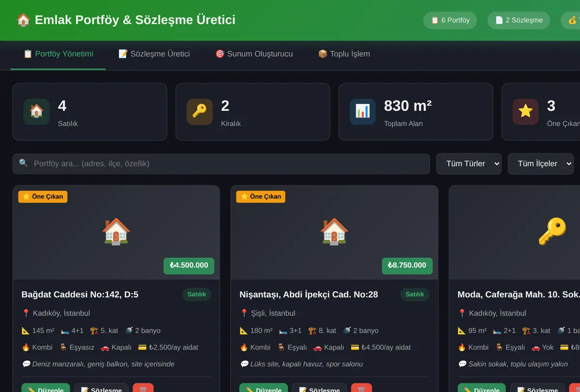Click the ₺8.750.000 price tag
This screenshot has height=392, width=580.
pos(407,265)
